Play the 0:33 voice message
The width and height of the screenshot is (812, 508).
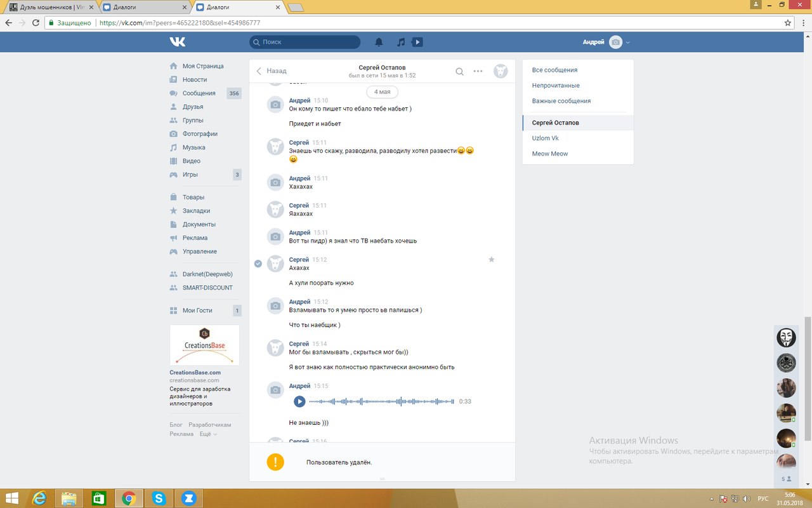pos(299,401)
